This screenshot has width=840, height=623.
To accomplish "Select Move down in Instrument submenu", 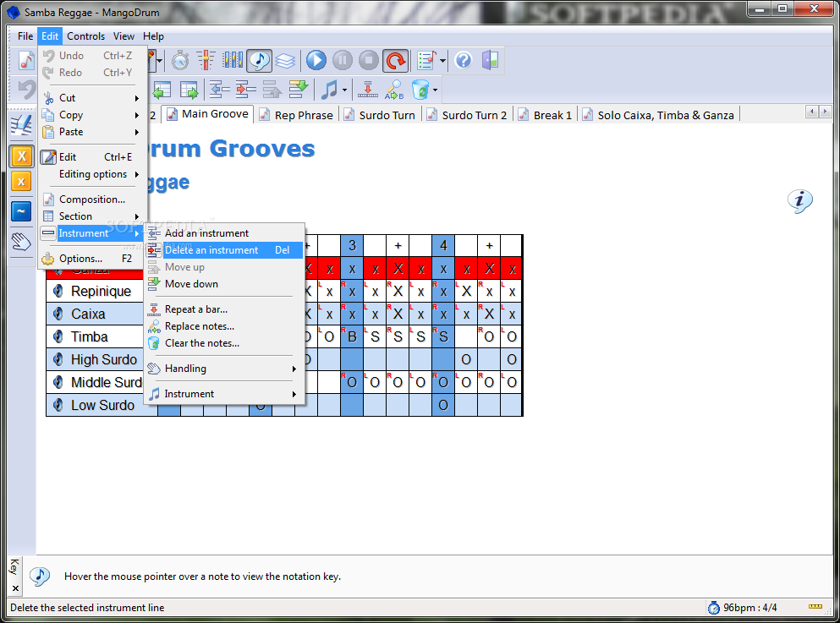I will click(x=224, y=284).
